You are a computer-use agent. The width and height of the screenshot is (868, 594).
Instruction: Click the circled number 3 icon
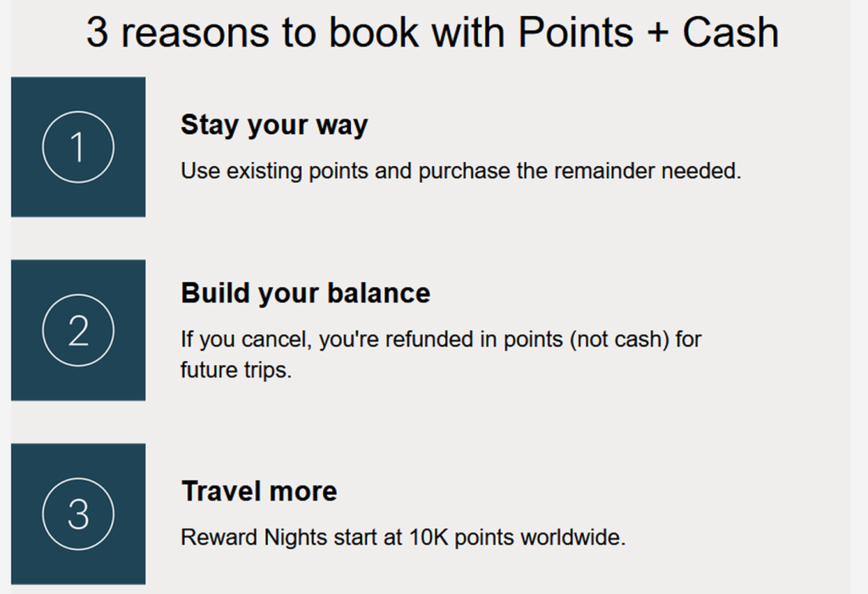coord(78,514)
